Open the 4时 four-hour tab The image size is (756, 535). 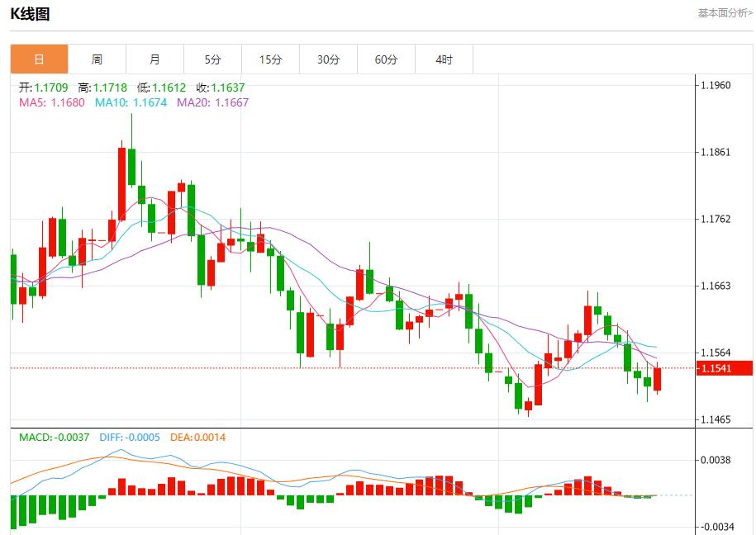pyautogui.click(x=444, y=59)
